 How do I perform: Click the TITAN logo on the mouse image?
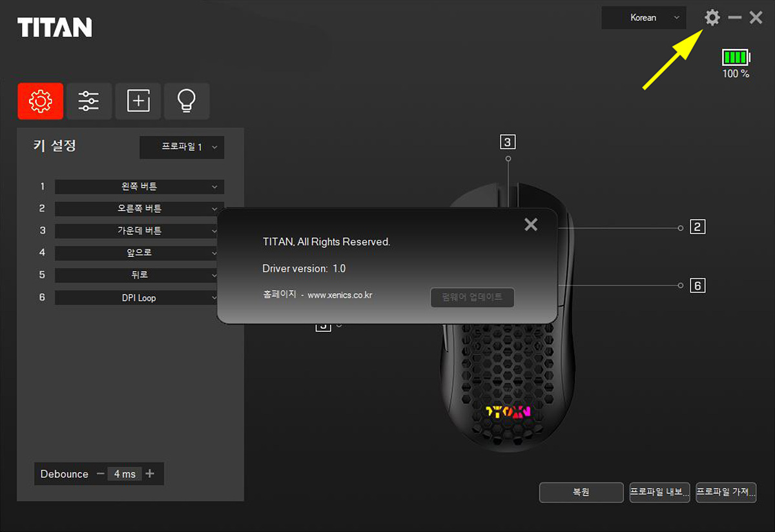tap(508, 411)
